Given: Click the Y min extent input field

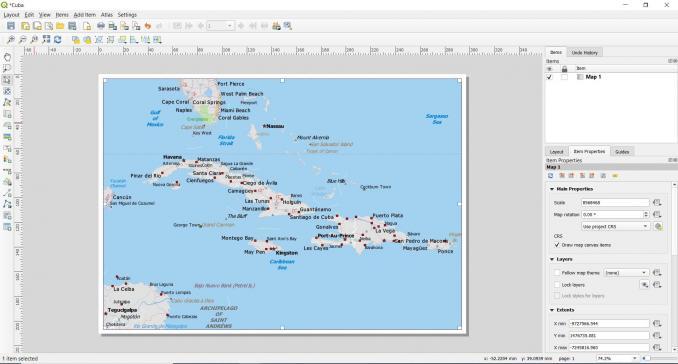Looking at the screenshot, I should click(609, 335).
